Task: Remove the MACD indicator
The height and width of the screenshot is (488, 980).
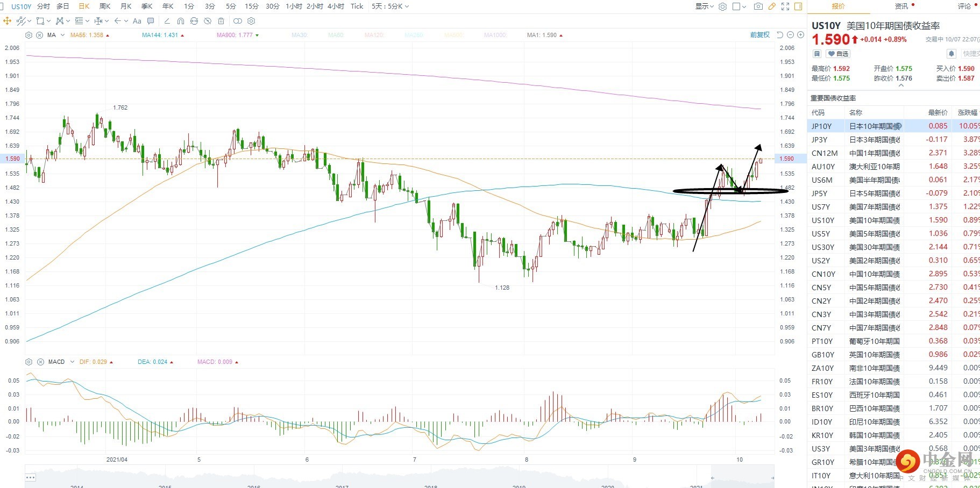Action: tap(40, 362)
